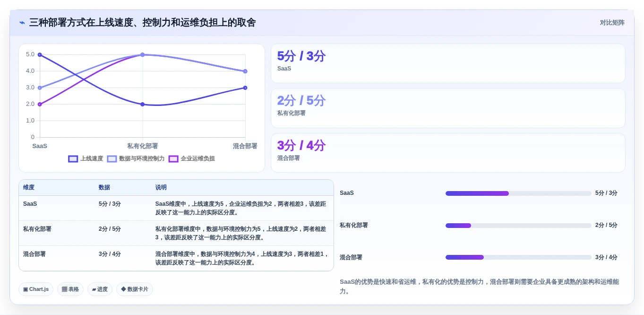Click the 表格 tag chip
The image size is (644, 315).
coord(70,289)
